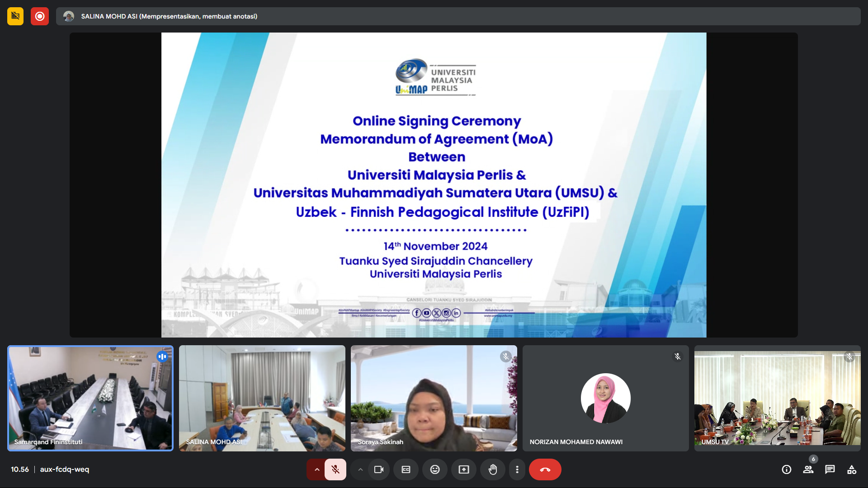Click Norizan Mohamed Nawawi profile photo
Image resolution: width=868 pixels, height=488 pixels.
[606, 398]
